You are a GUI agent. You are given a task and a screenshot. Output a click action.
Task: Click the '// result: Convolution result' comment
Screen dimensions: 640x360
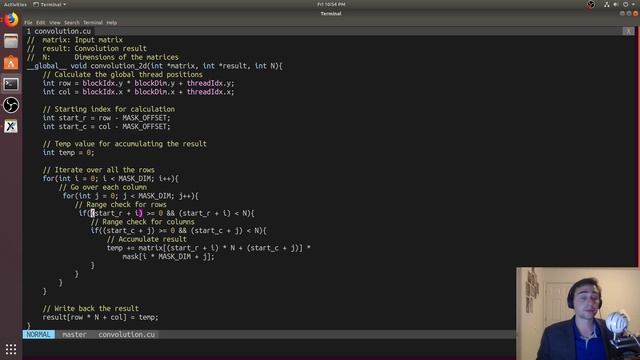click(87, 49)
